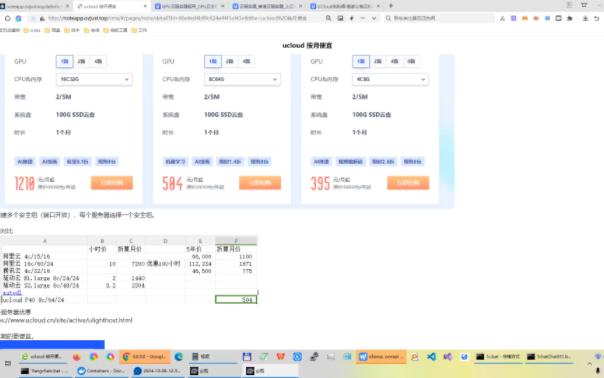Expand the address bar dropdown chevron
Screen dimensions: 604x378
click(x=374, y=18)
